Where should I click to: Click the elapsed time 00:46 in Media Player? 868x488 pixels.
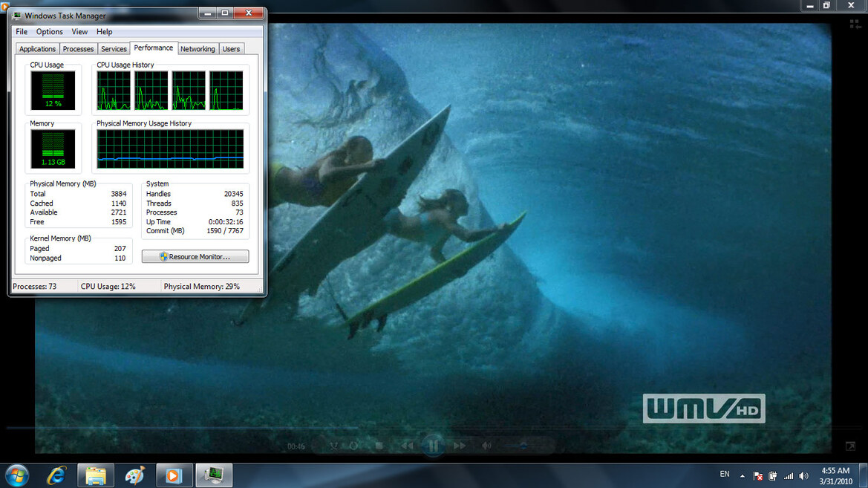pos(296,446)
